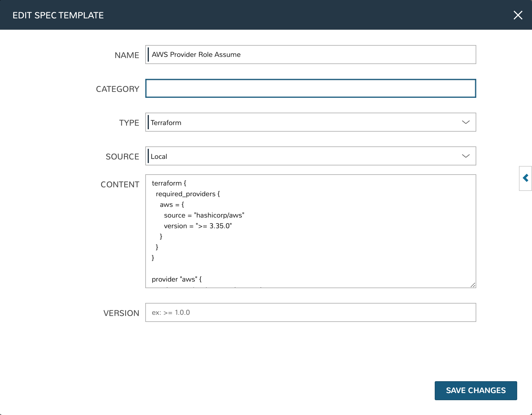Click the Name field with AWS Provider text
The height and width of the screenshot is (415, 532).
(310, 55)
